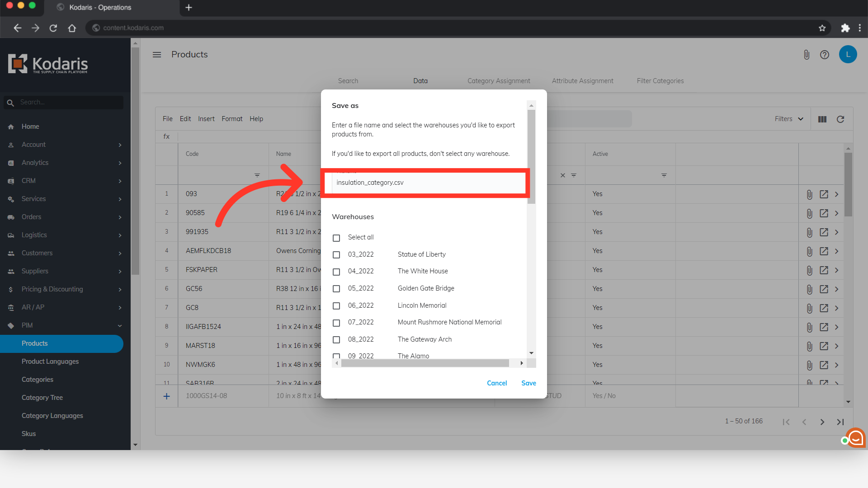Open the help question mark icon
Screen dimensions: 868x488
click(x=824, y=55)
